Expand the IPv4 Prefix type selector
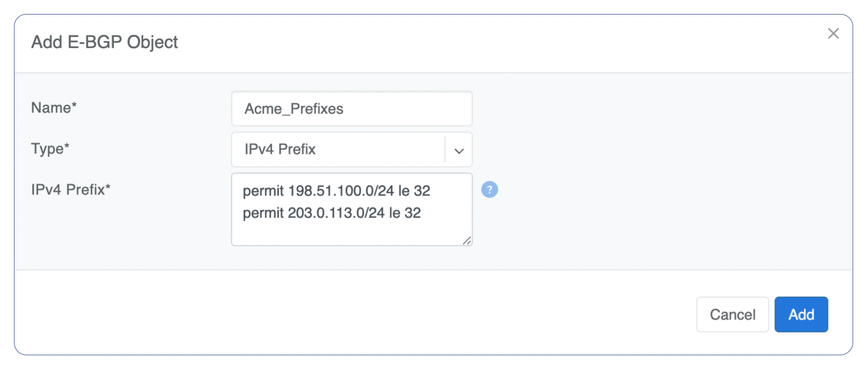Screen dimensions: 868x371 459,150
